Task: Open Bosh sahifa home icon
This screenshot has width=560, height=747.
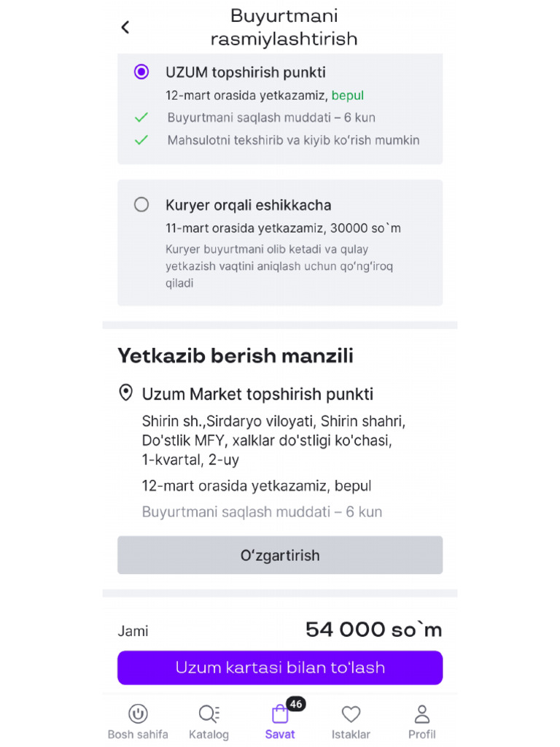Action: [x=138, y=714]
